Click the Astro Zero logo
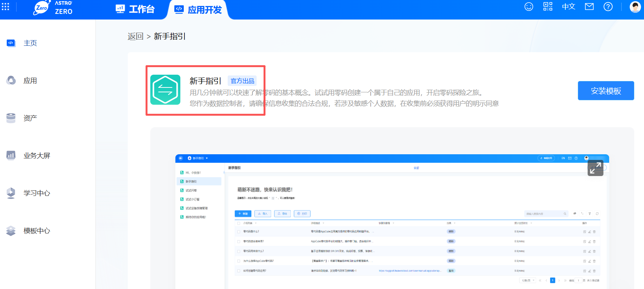644x289 pixels. click(53, 8)
